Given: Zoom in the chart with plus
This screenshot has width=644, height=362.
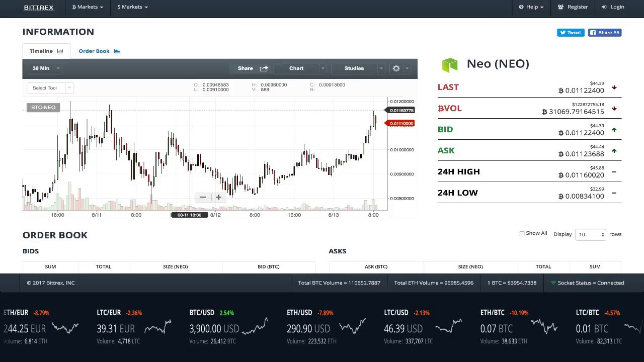Looking at the screenshot, I should [218, 197].
